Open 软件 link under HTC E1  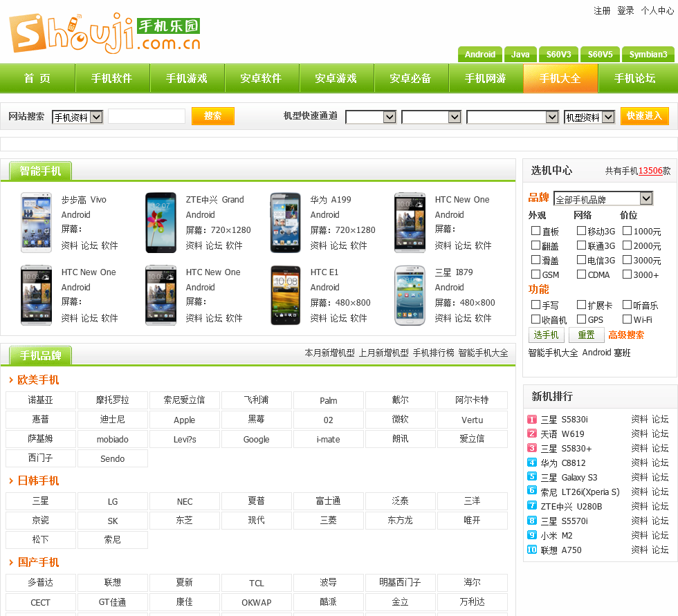(358, 318)
